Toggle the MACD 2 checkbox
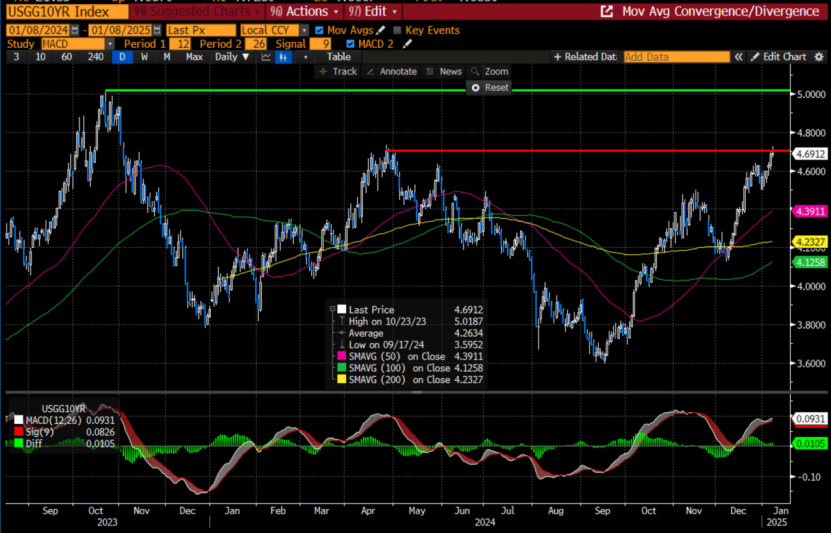This screenshot has width=831, height=533. pyautogui.click(x=348, y=44)
